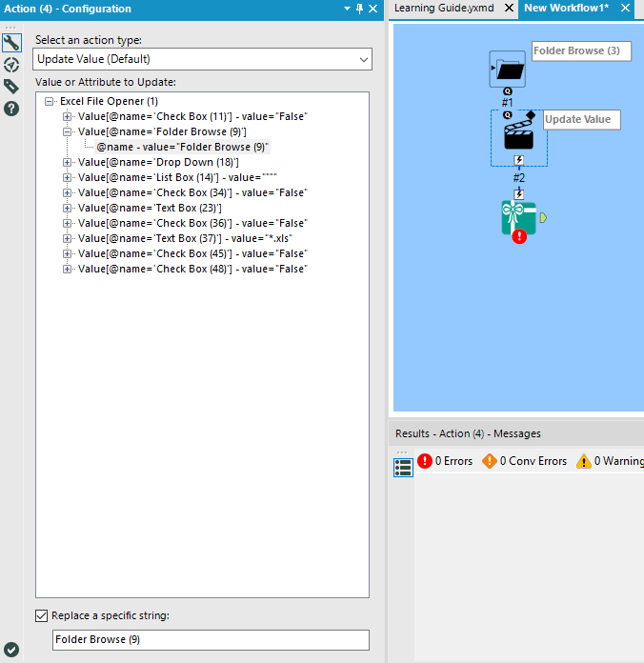Select the Folder Browse (9) value row
644x663 pixels.
coord(162,131)
